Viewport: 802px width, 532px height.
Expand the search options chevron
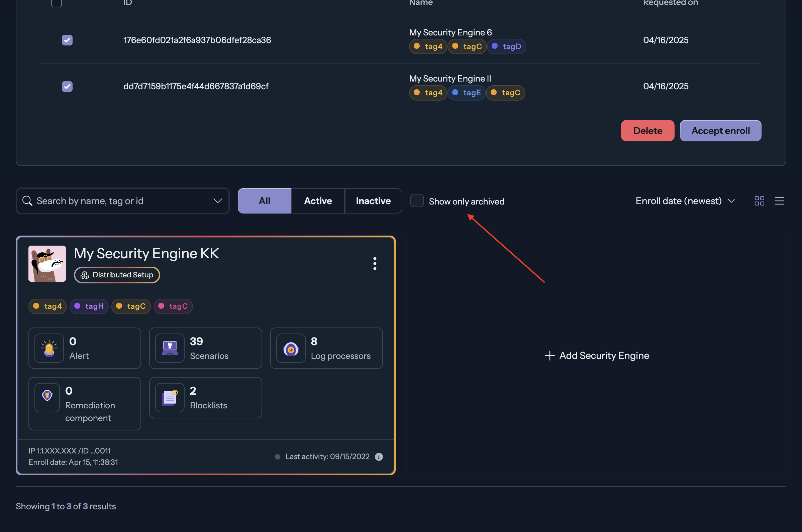[218, 201]
